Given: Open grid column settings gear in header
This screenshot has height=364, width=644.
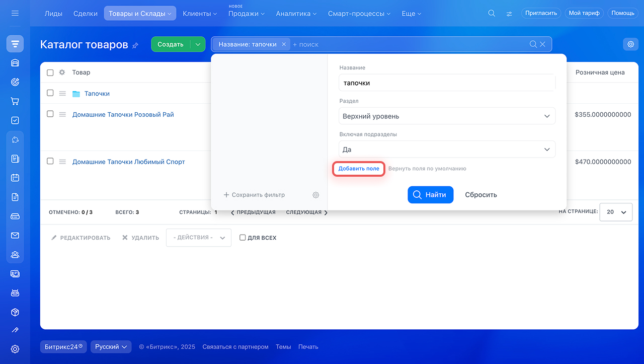Looking at the screenshot, I should 62,72.
